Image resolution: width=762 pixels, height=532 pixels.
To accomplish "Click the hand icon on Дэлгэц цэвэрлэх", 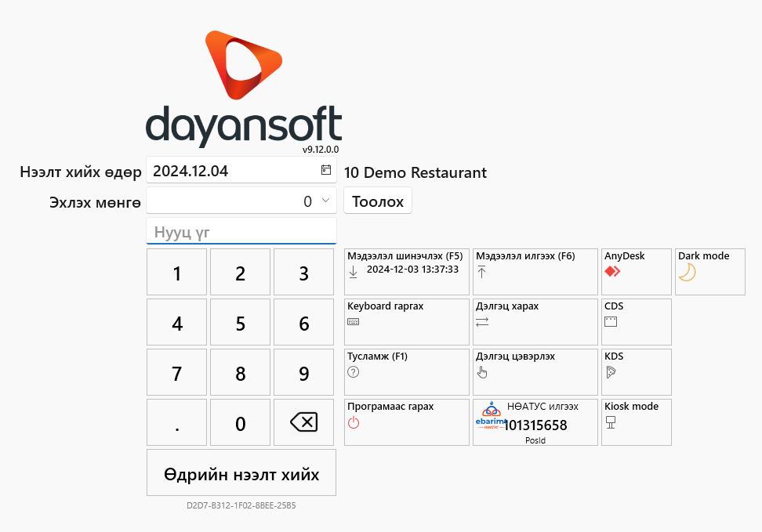I will point(482,372).
